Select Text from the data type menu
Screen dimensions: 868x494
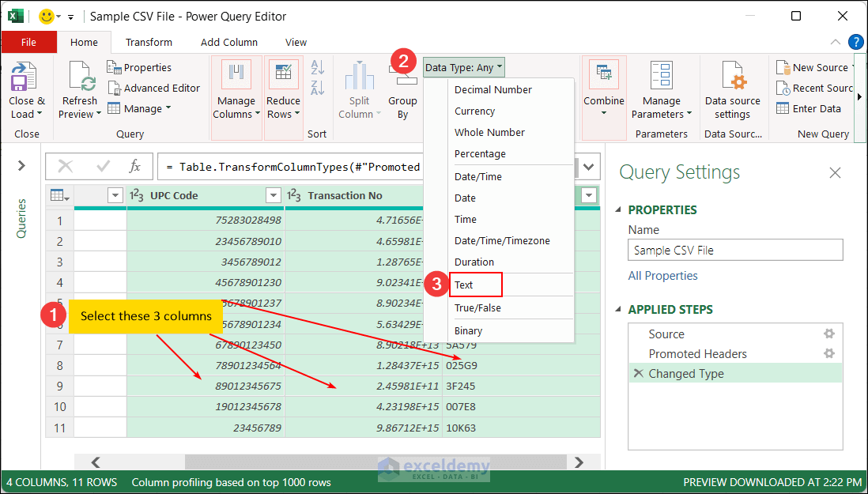tap(473, 284)
